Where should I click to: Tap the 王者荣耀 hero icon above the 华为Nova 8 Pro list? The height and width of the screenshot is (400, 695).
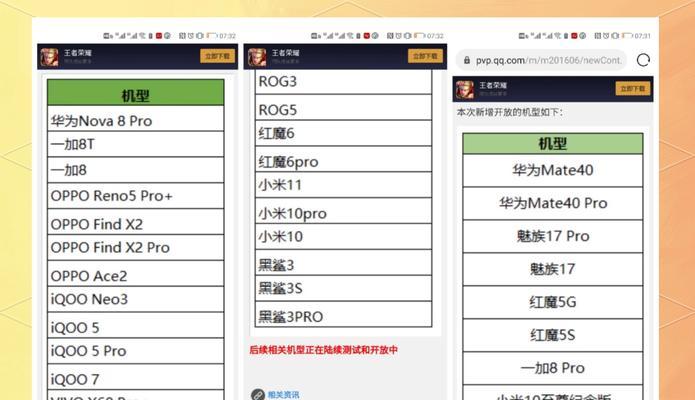pos(49,57)
